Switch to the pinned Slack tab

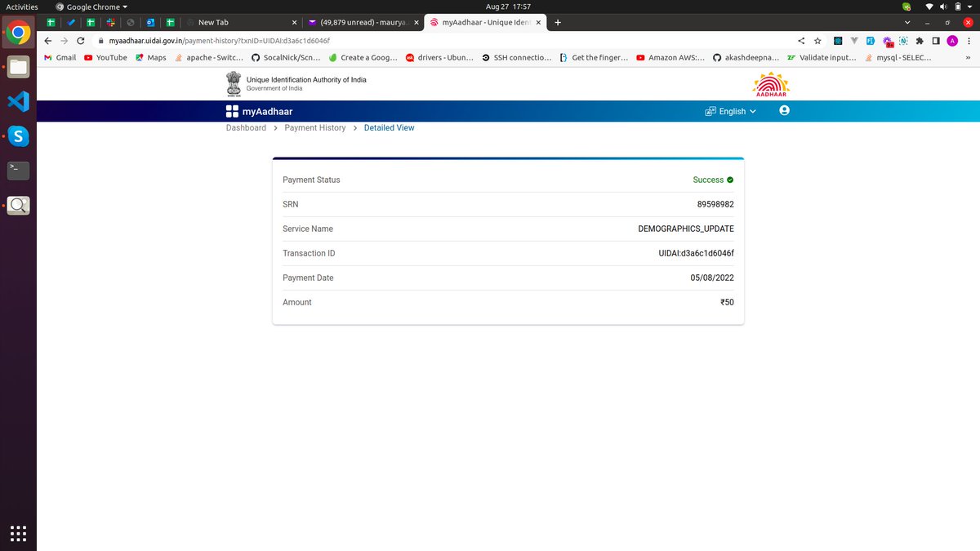click(109, 22)
